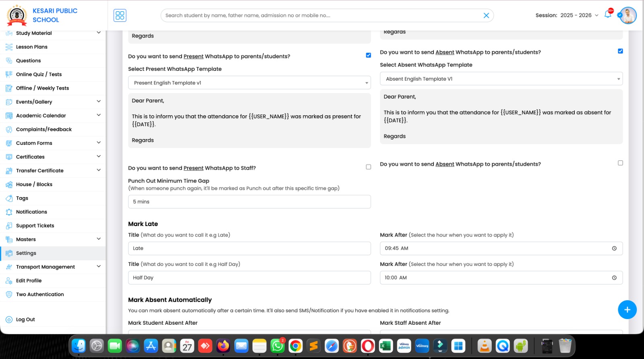Open the Absent English Template V1 dropdown

(501, 79)
